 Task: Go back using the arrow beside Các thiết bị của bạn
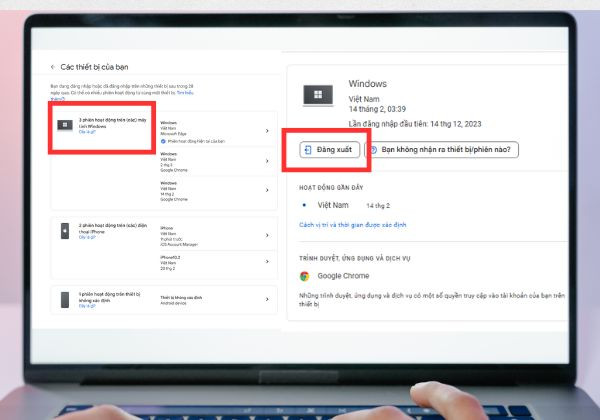point(52,67)
